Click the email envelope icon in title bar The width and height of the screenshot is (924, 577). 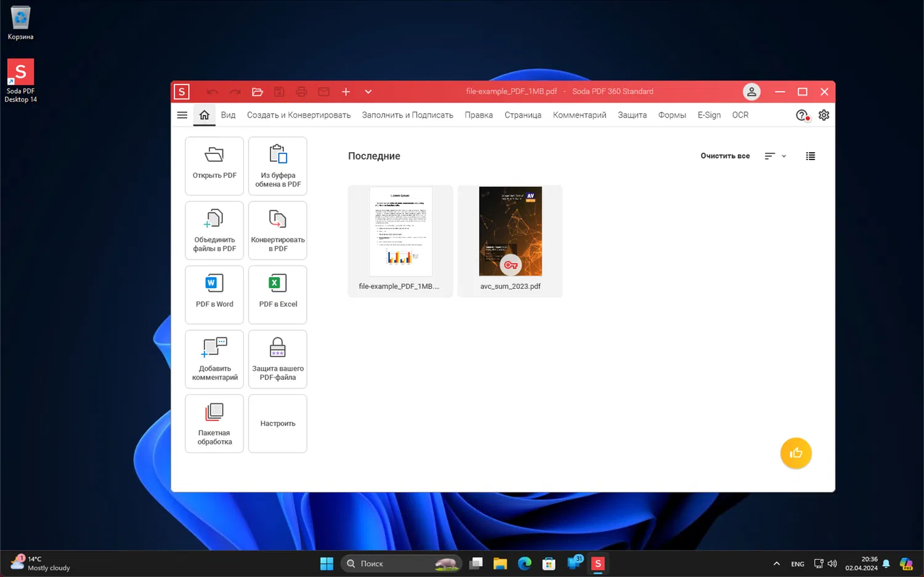(323, 92)
